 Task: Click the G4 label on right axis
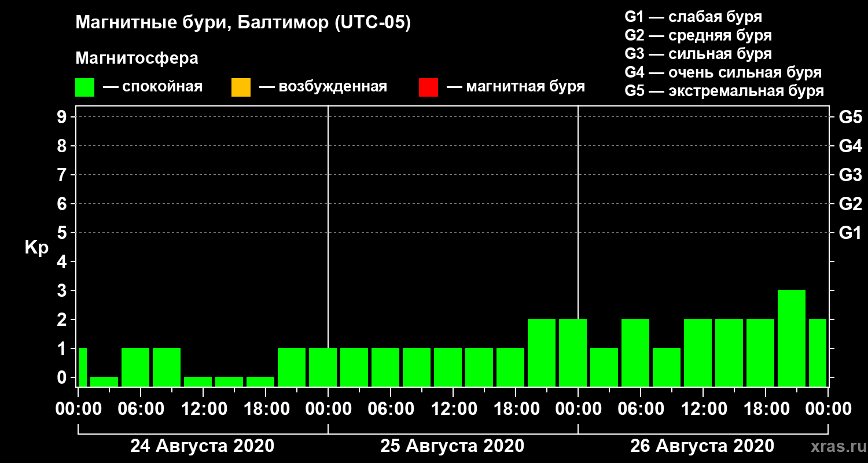coord(850,146)
